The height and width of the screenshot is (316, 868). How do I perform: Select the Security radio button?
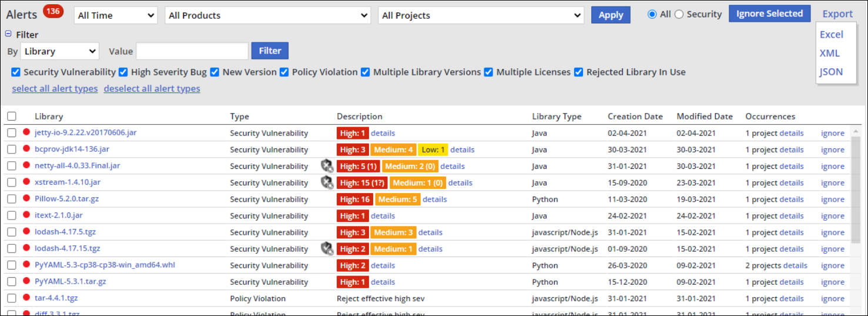click(x=679, y=14)
